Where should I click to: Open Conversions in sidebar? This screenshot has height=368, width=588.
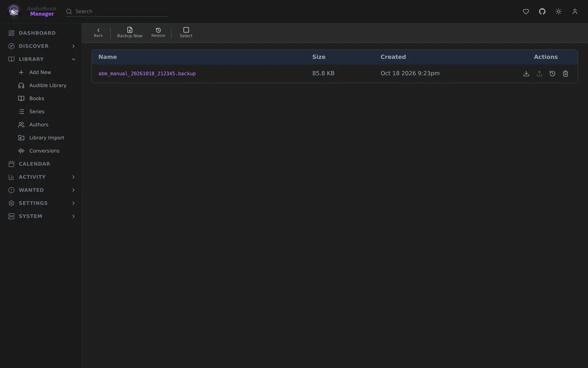[x=44, y=151]
